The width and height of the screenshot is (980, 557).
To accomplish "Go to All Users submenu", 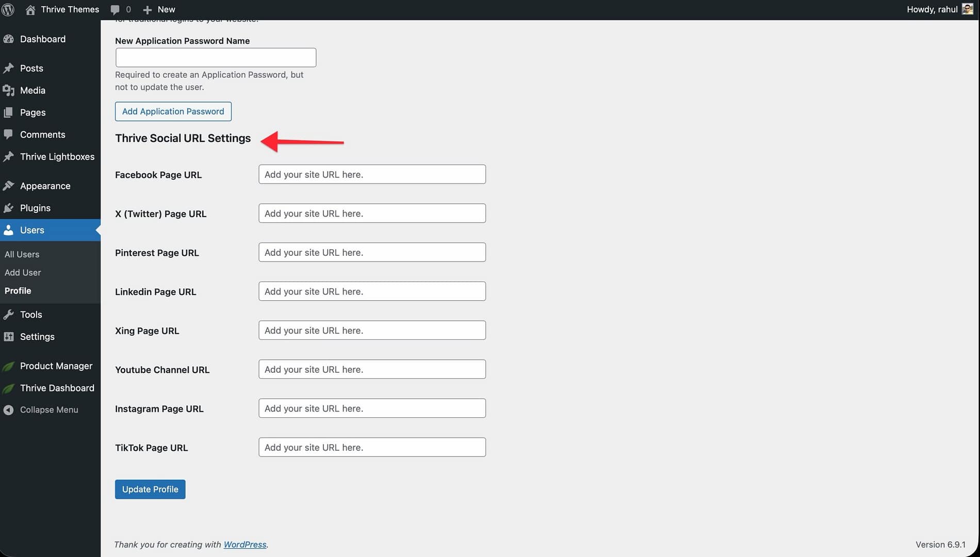I will click(x=22, y=254).
